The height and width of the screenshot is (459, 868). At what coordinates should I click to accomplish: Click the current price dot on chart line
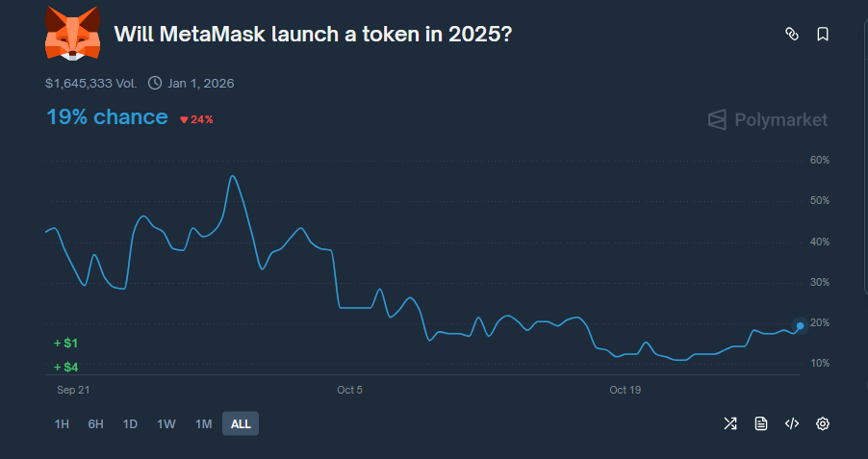(x=801, y=326)
